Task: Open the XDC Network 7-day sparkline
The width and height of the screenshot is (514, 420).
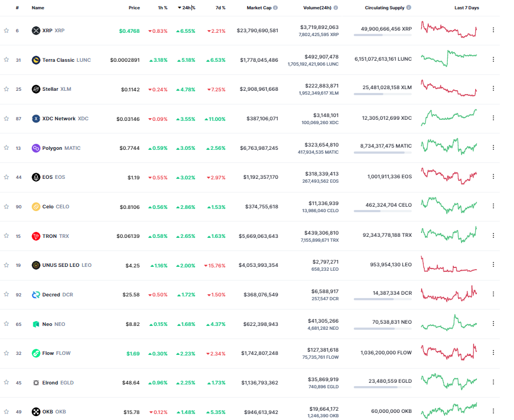Action: click(449, 118)
